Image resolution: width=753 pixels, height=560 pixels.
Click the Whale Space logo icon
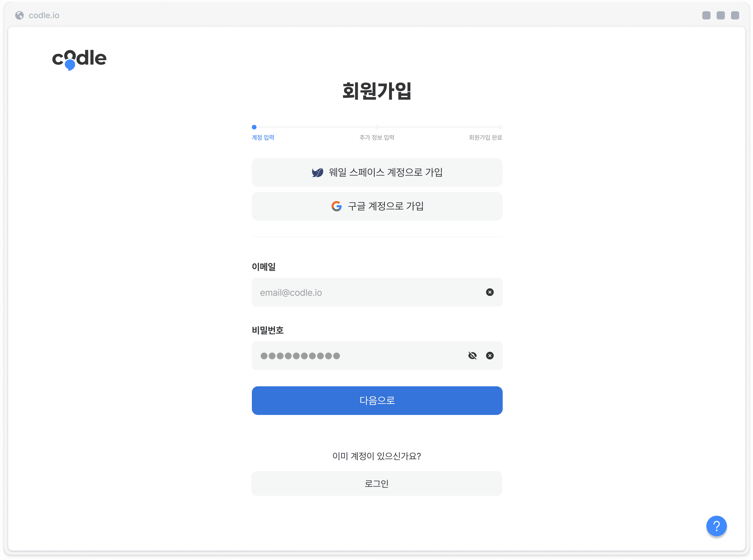[317, 172]
